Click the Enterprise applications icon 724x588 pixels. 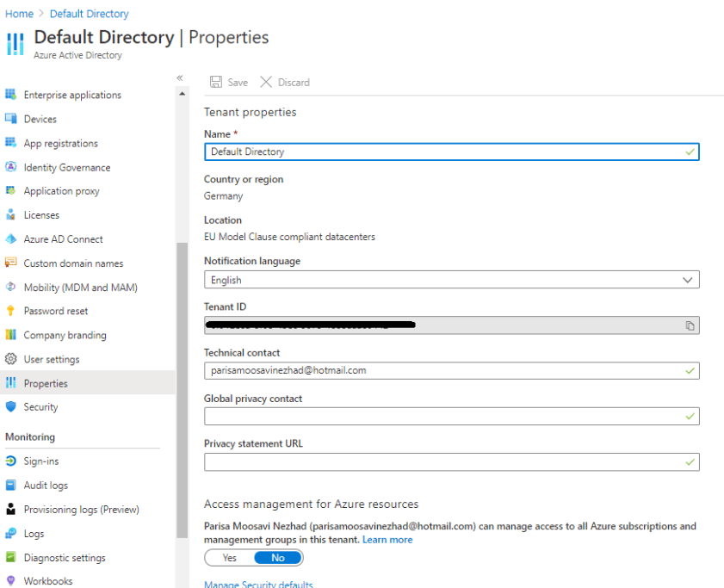click(x=10, y=94)
